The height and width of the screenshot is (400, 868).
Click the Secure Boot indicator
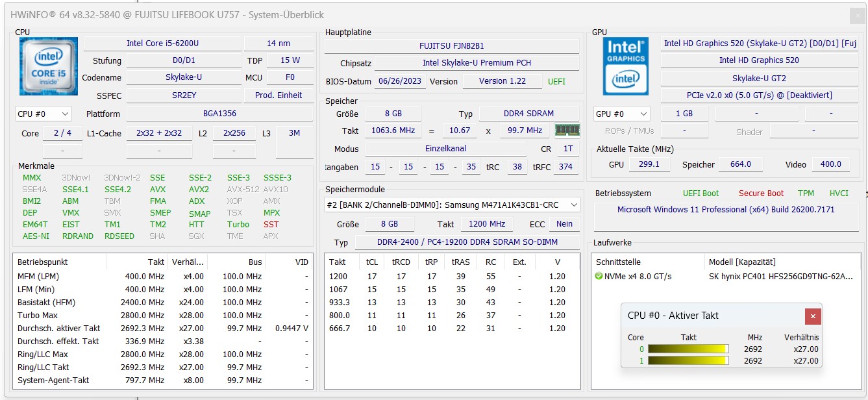(761, 194)
